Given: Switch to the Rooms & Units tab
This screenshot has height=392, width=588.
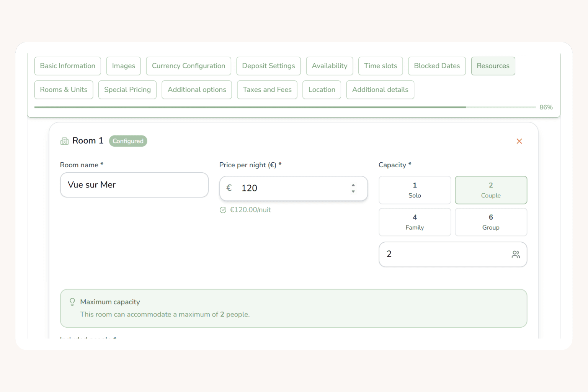Looking at the screenshot, I should pos(64,90).
